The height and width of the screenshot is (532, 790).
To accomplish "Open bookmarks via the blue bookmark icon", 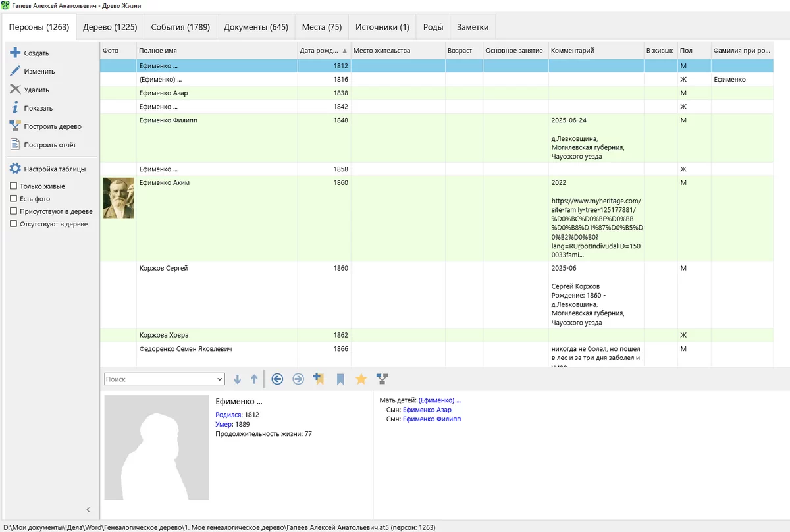I will pos(340,379).
